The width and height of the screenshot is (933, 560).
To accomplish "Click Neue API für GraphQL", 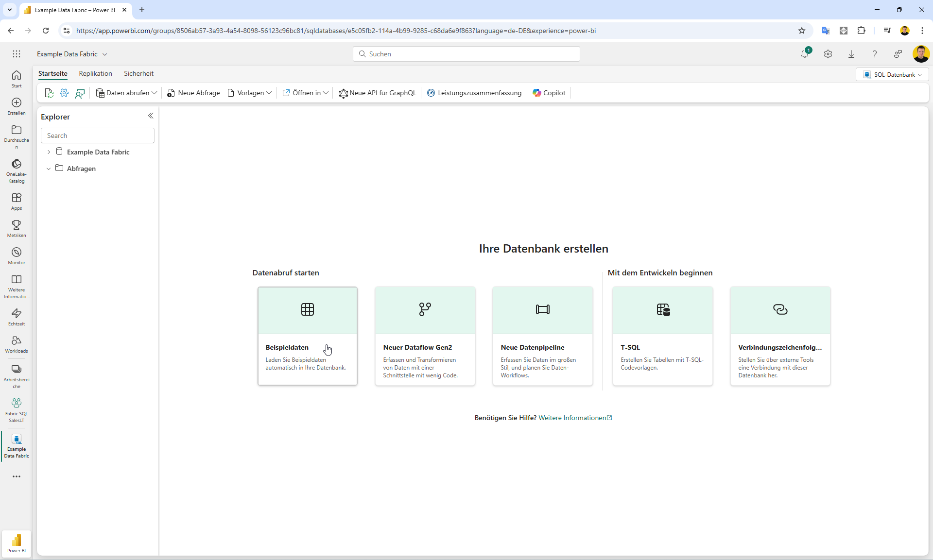I will 378,93.
